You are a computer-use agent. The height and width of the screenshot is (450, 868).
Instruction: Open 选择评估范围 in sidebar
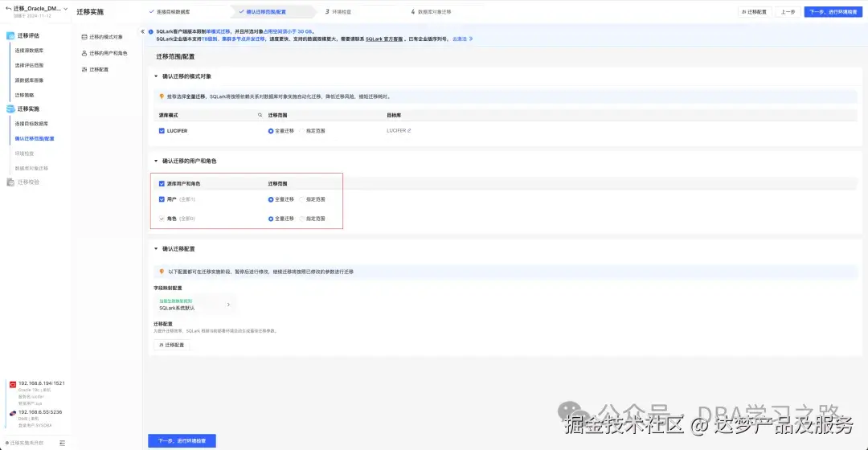coord(29,65)
